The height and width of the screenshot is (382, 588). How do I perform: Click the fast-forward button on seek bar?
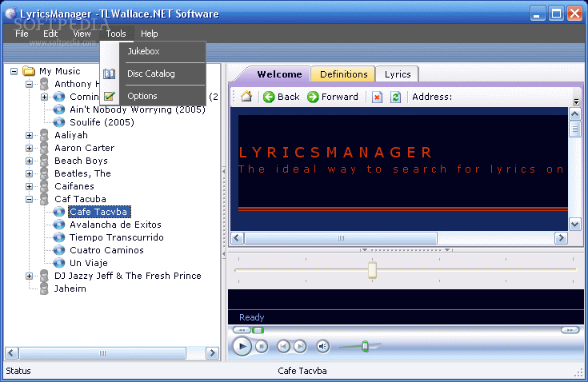pyautogui.click(x=570, y=330)
